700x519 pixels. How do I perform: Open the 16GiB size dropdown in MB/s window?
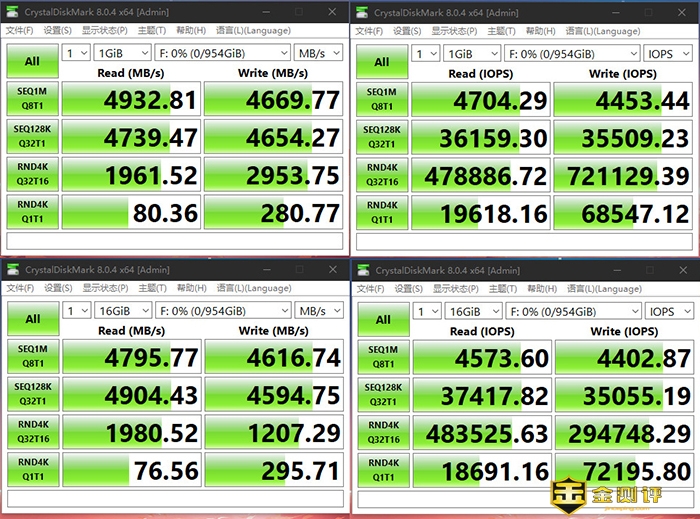(123, 311)
